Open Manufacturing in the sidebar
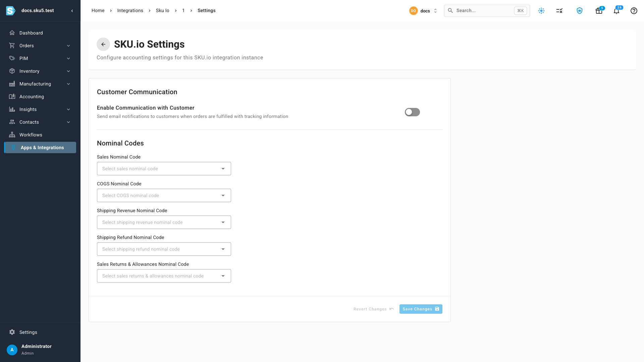The image size is (644, 362). click(x=40, y=84)
